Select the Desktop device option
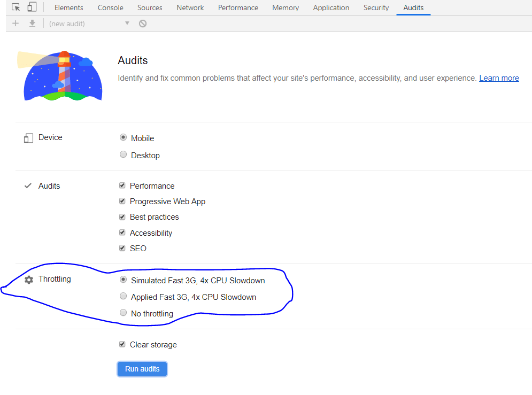 tap(123, 154)
